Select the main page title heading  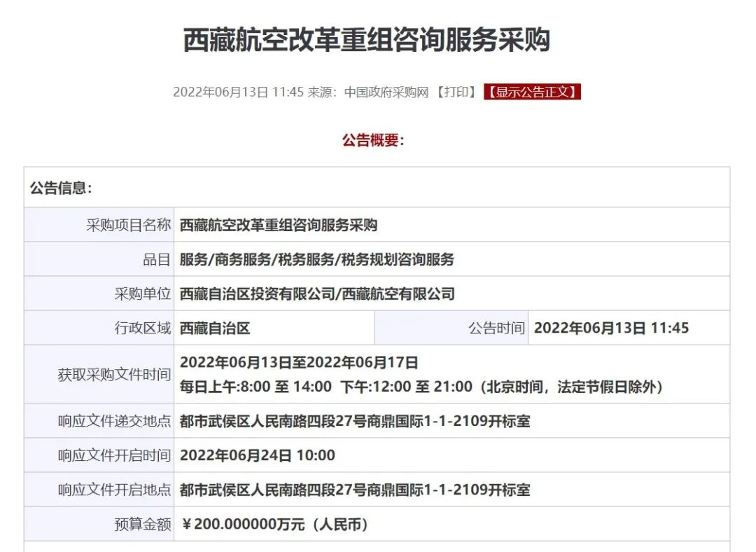(366, 40)
